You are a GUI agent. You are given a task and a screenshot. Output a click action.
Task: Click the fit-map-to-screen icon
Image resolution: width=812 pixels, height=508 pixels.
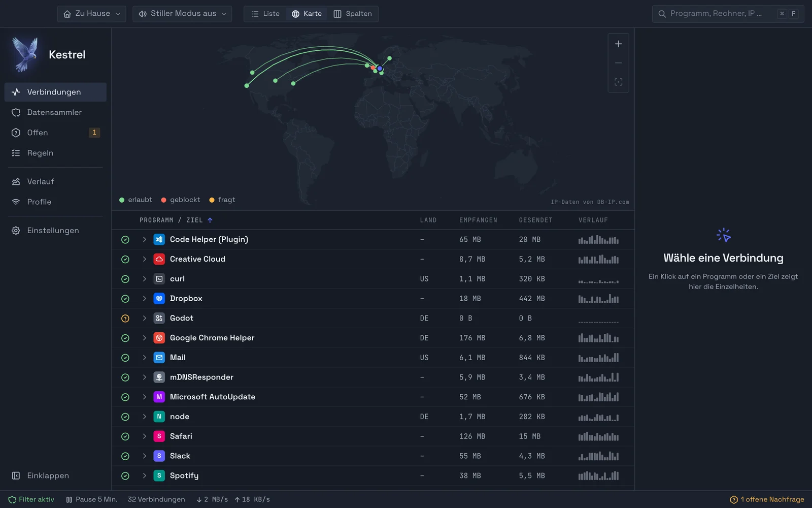618,82
